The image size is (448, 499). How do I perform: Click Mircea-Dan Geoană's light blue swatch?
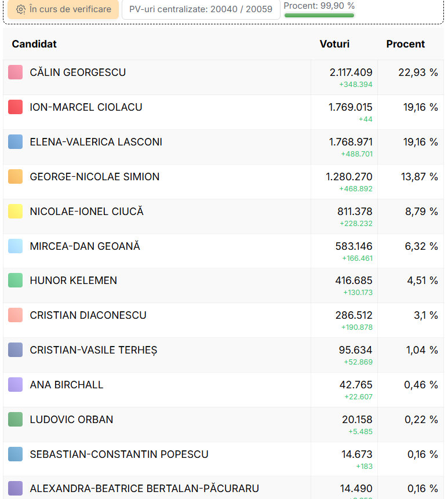click(16, 246)
